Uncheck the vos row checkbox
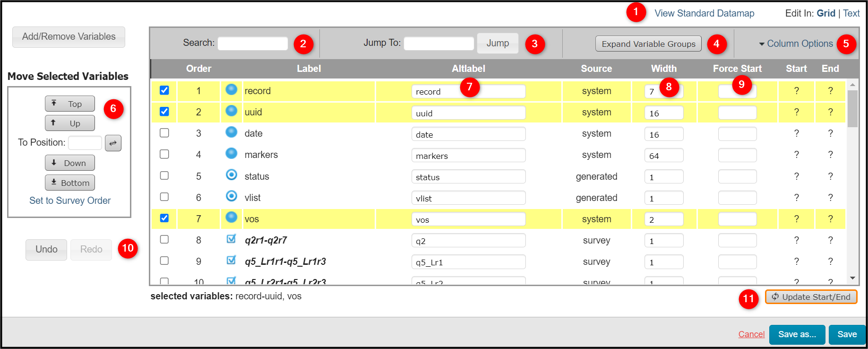The height and width of the screenshot is (349, 868). coord(164,218)
